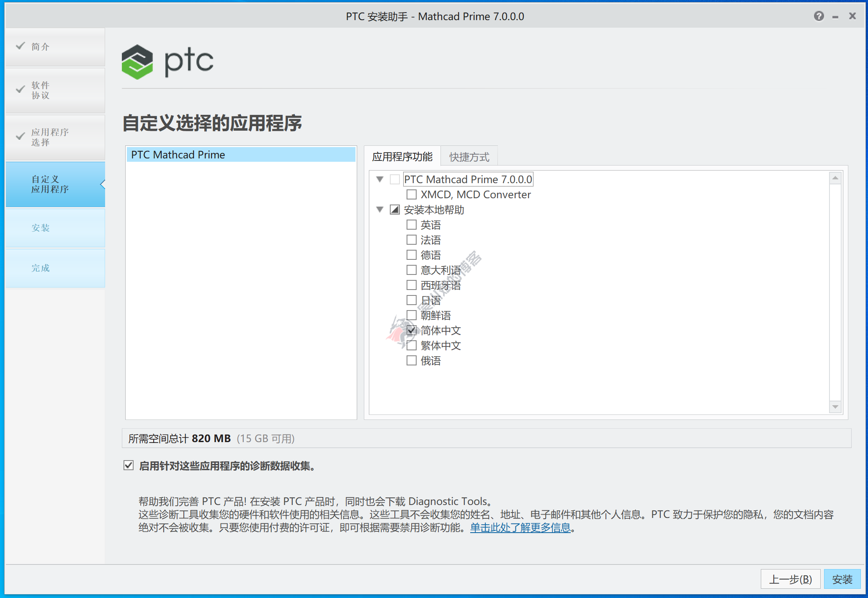Open the help question mark icon

pyautogui.click(x=819, y=16)
